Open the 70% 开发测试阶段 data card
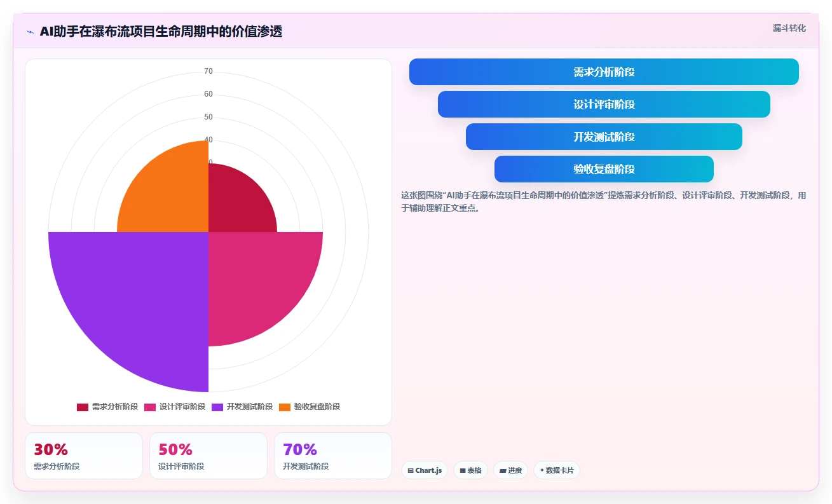The image size is (832, 504). (333, 456)
